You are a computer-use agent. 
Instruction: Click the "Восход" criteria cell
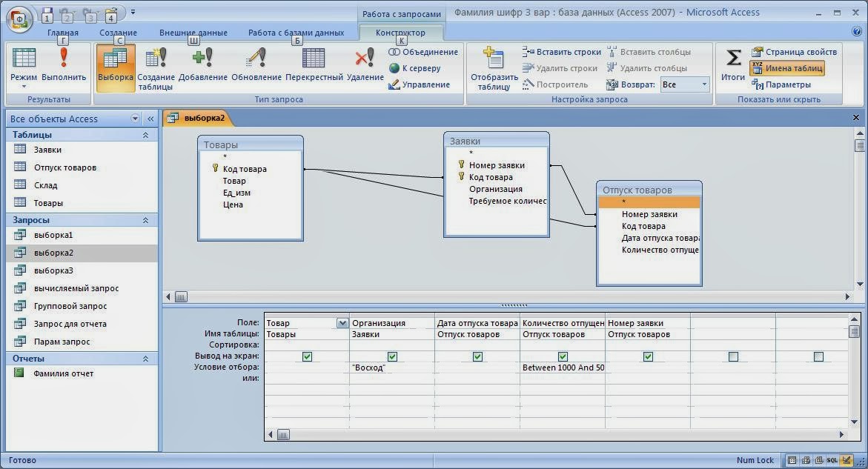[392, 367]
